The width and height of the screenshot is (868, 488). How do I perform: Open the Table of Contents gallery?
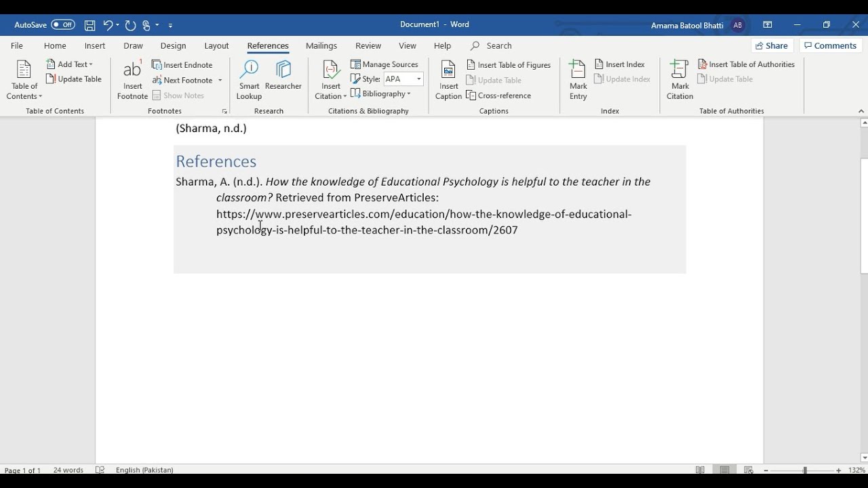[x=24, y=80]
